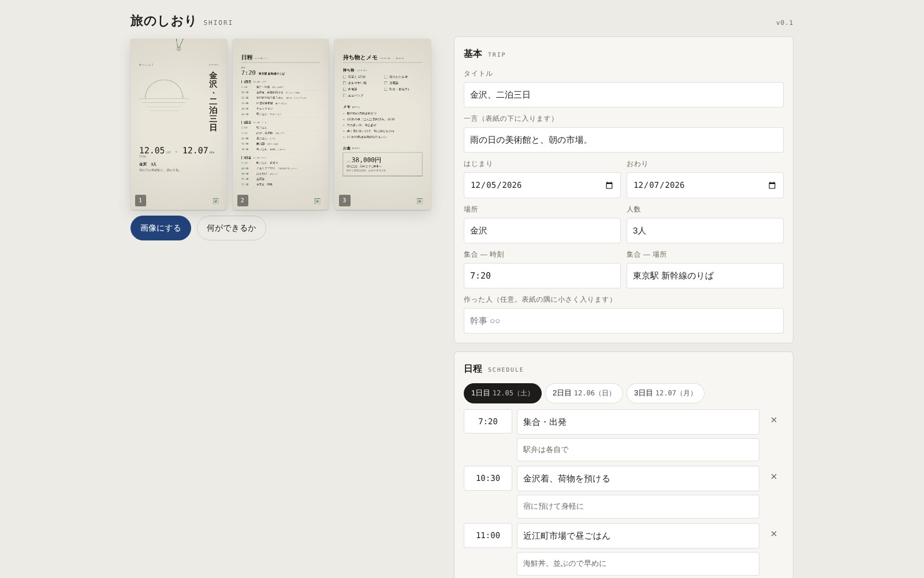Edit the 11:00 time box in schedule
Viewport: 924px width, 578px height.
(x=488, y=535)
